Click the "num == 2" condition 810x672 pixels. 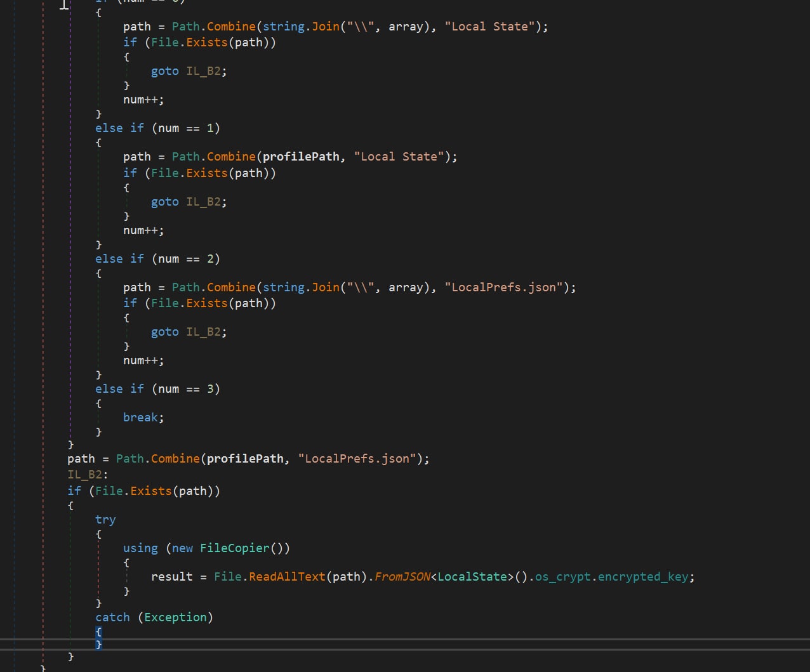click(185, 259)
